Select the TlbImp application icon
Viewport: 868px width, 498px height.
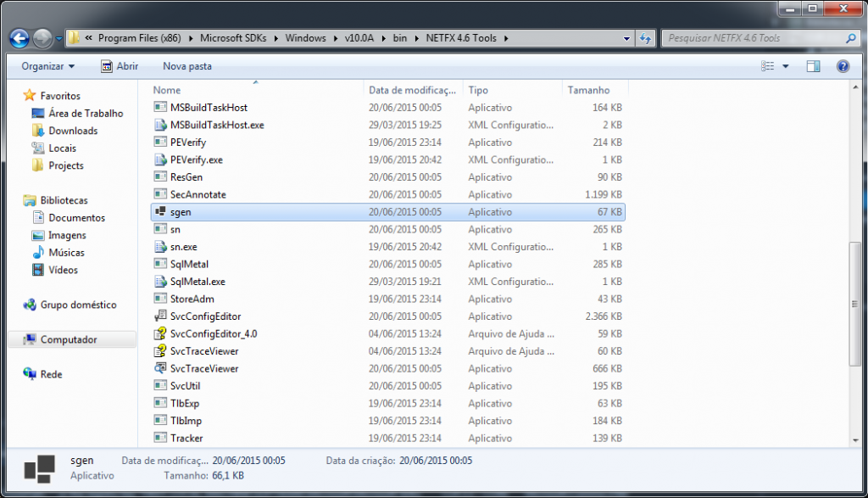[x=159, y=421]
